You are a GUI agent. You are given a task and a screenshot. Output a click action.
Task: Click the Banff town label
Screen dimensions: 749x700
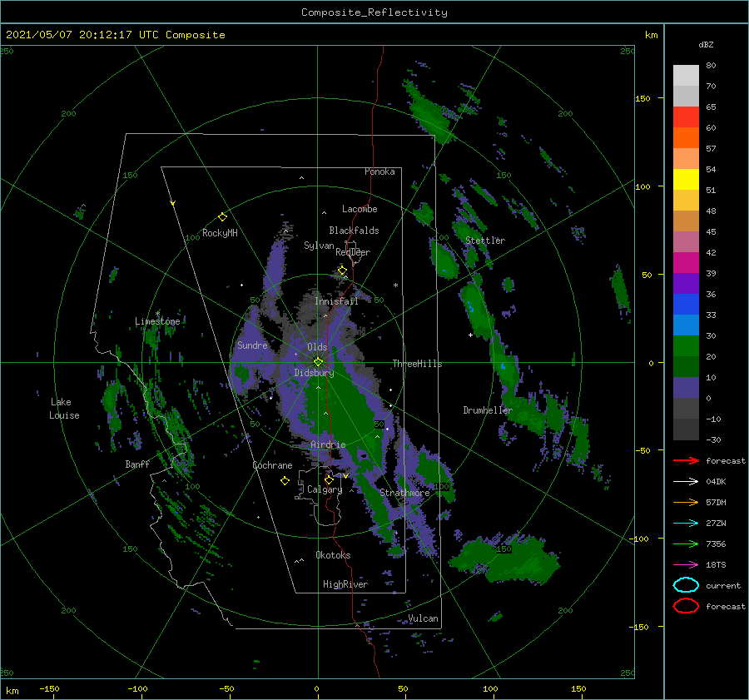(137, 464)
